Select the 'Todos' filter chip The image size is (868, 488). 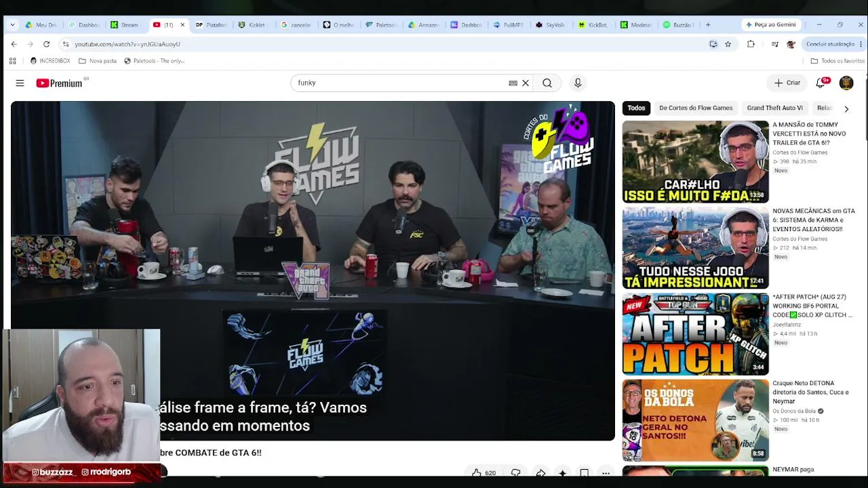pos(636,108)
